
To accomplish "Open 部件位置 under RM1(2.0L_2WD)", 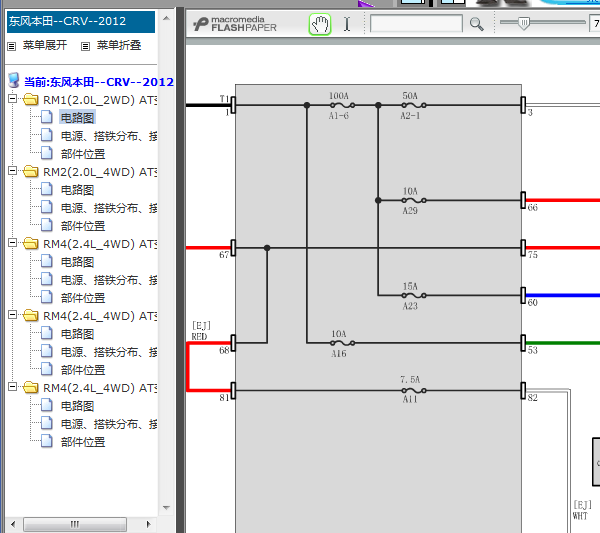I will [83, 154].
